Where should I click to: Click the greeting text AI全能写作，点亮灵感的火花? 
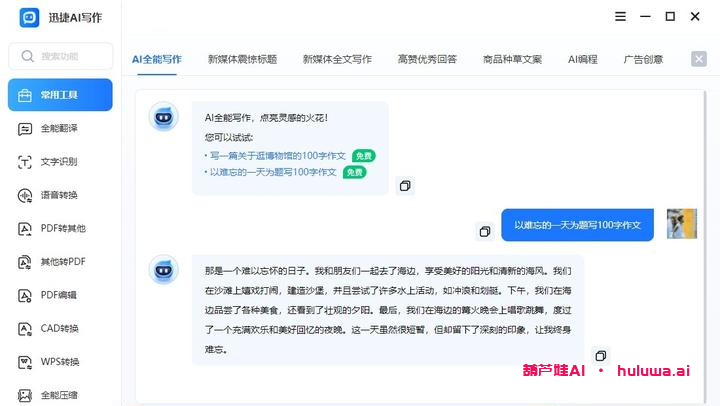(266, 118)
